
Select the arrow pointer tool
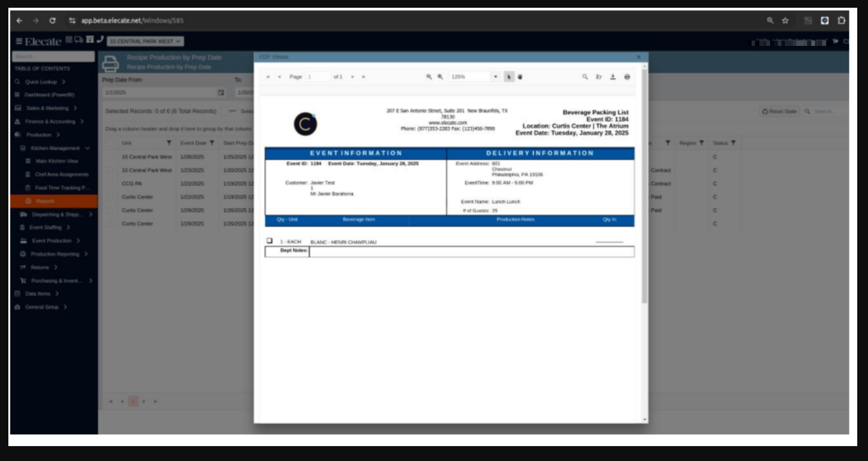click(509, 77)
